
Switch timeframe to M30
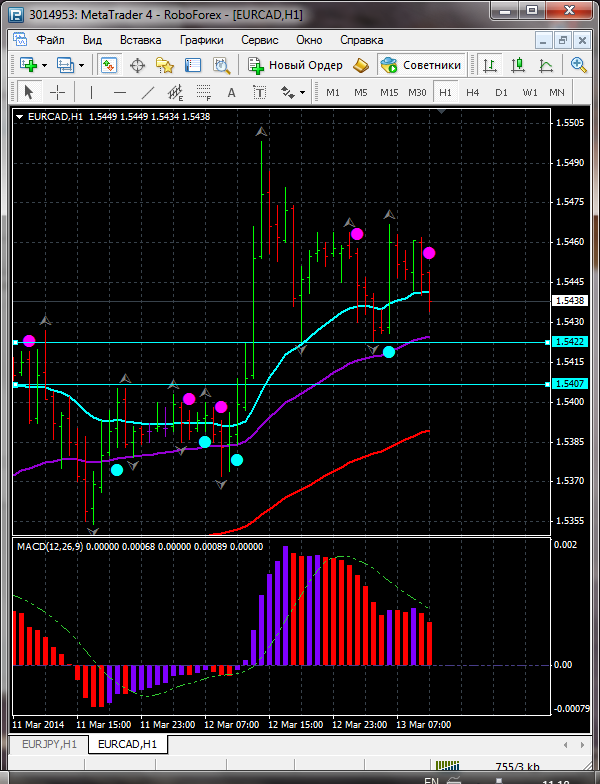pyautogui.click(x=417, y=92)
